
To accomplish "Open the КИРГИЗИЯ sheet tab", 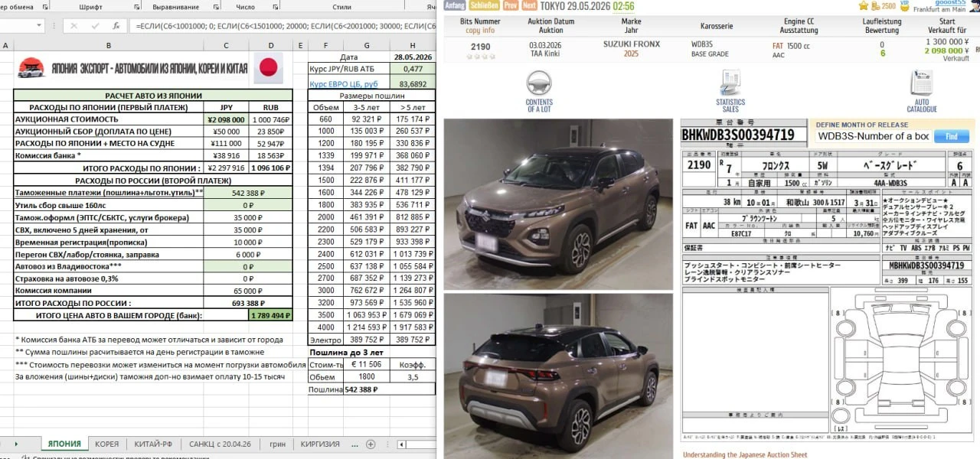I will click(320, 444).
